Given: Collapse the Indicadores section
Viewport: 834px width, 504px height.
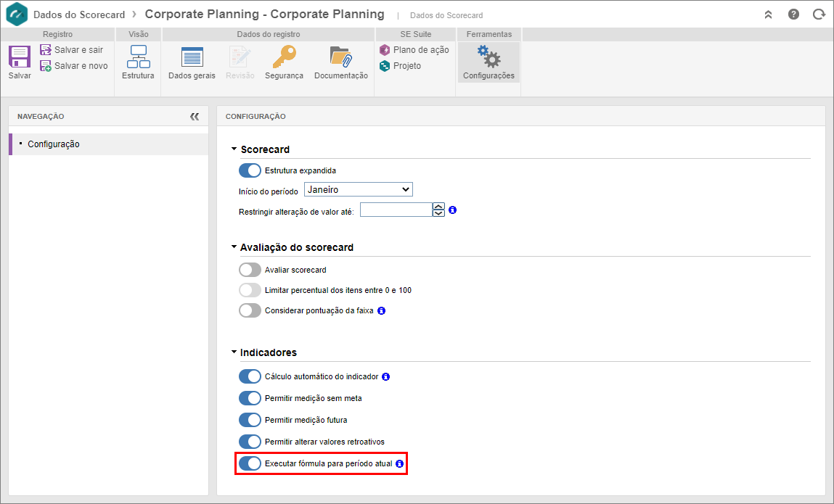Looking at the screenshot, I should pos(234,352).
